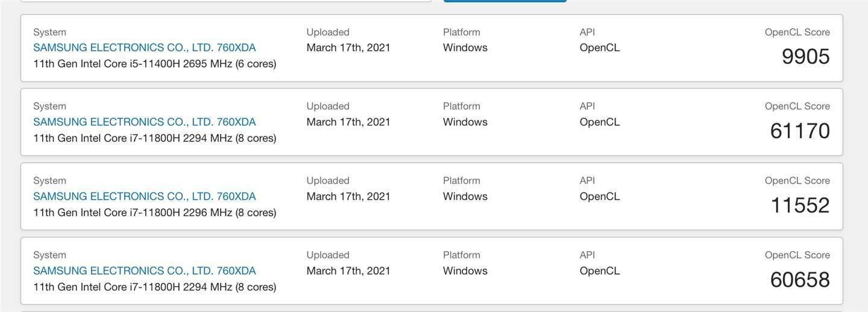Image resolution: width=868 pixels, height=312 pixels.
Task: Select the 9905 OpenCL score
Action: [805, 57]
